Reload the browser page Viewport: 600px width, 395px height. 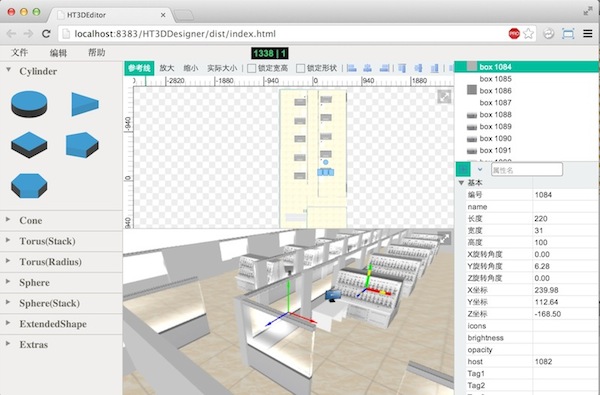pos(46,34)
